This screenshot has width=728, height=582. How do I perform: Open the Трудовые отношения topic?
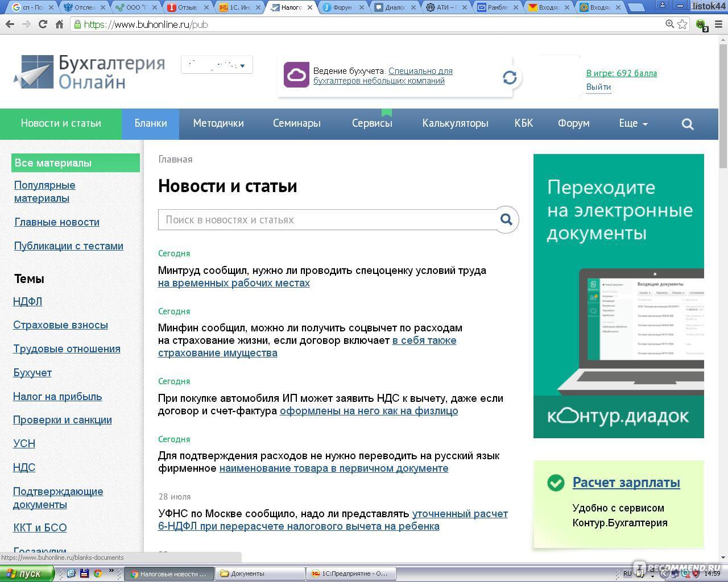point(67,349)
